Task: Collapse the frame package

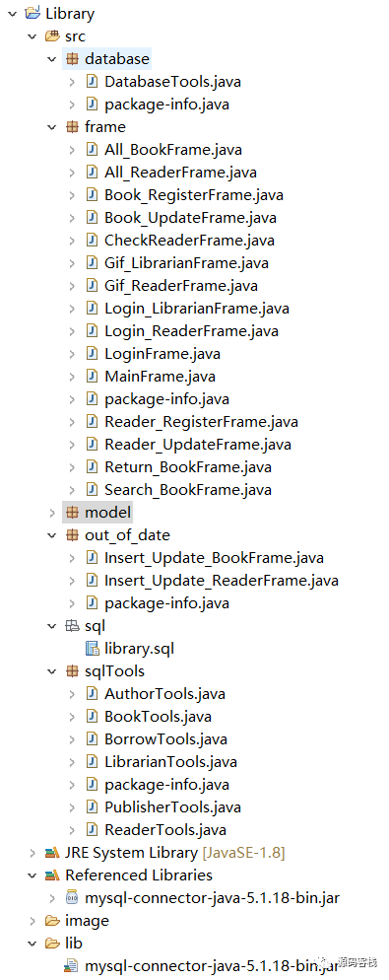Action: coord(52,127)
